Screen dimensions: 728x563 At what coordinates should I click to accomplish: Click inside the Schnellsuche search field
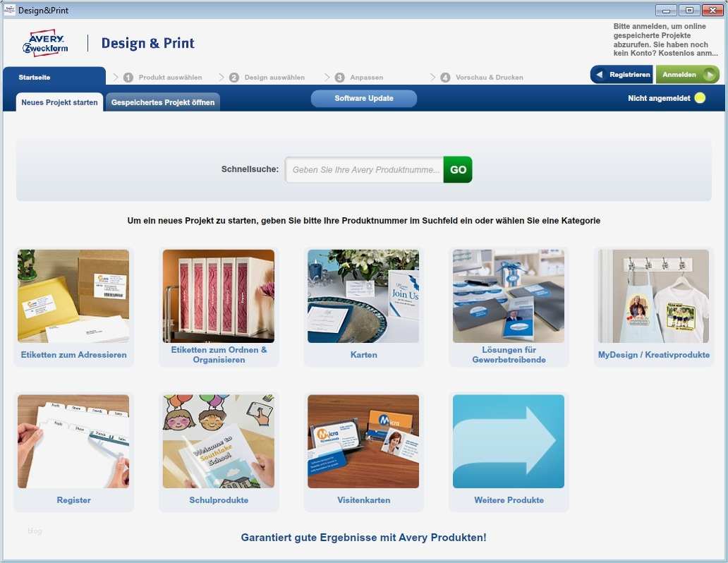364,169
